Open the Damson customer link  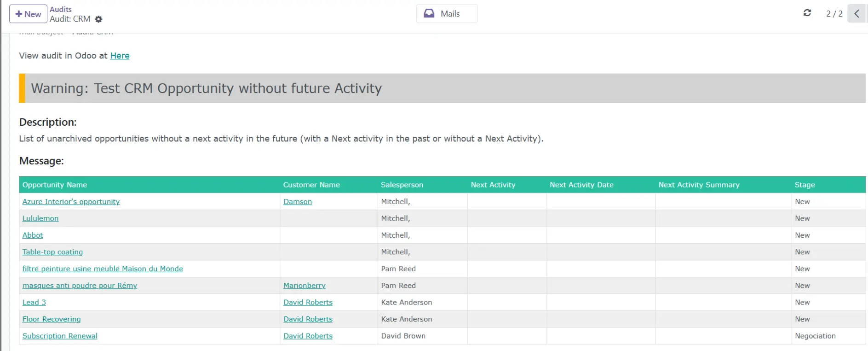(298, 202)
